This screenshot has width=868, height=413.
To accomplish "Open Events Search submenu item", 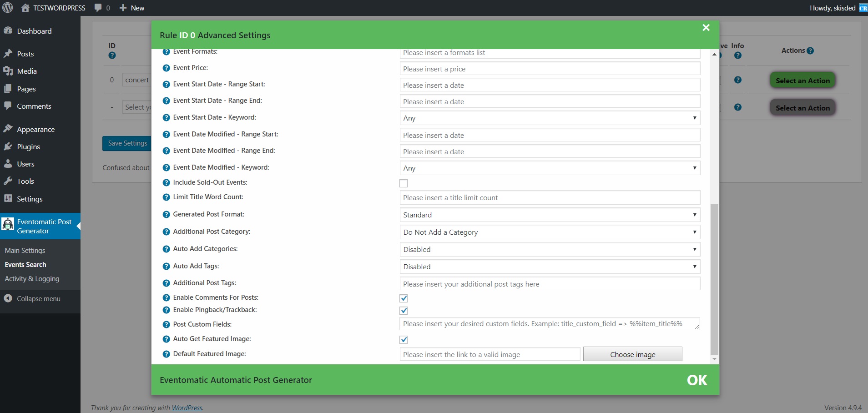I will (25, 265).
